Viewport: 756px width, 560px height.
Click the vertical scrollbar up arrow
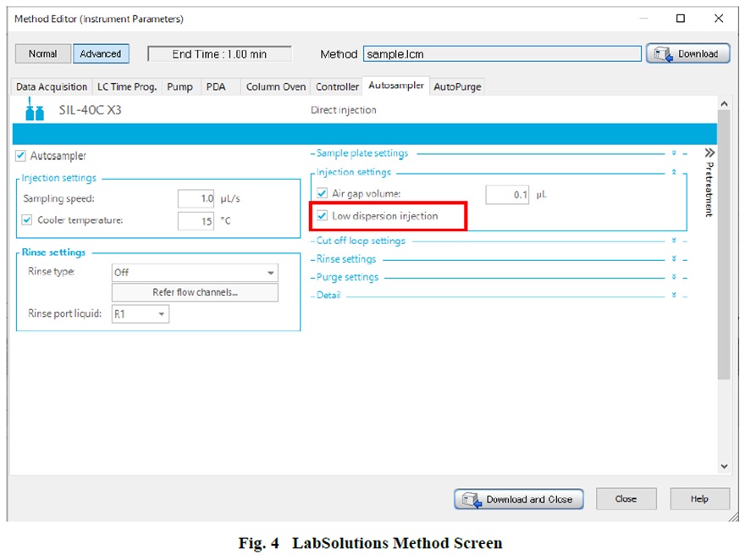pos(724,103)
